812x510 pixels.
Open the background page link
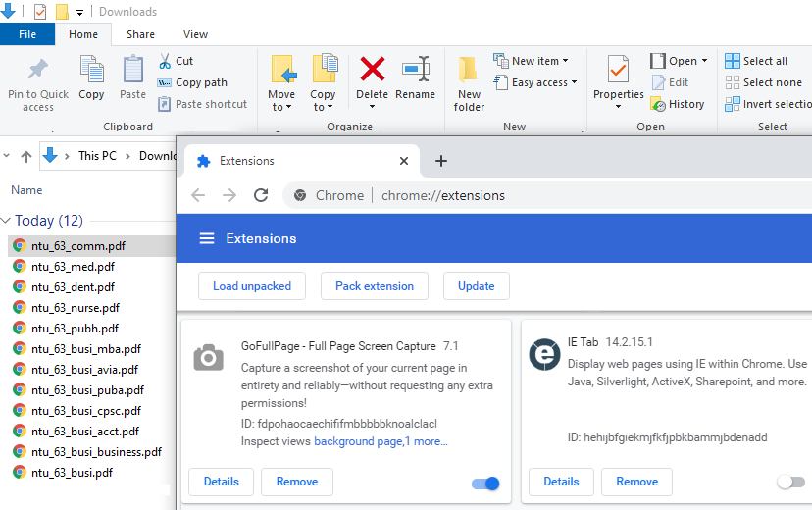point(357,442)
